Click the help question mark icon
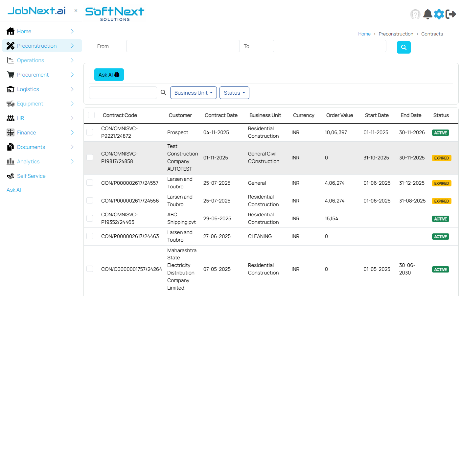This screenshot has height=476, width=460. [415, 14]
